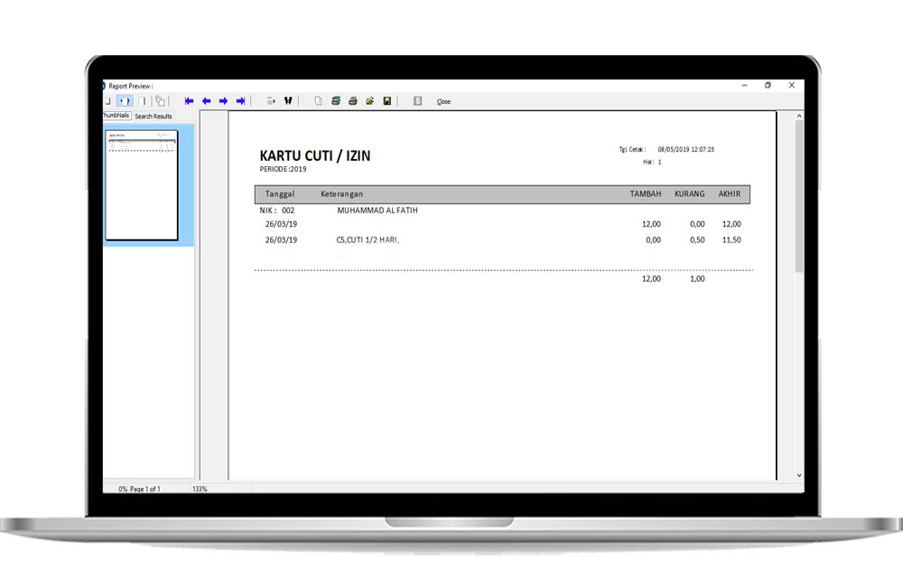Click the vertical scrollbar down arrow
The image size is (903, 588).
tap(798, 474)
